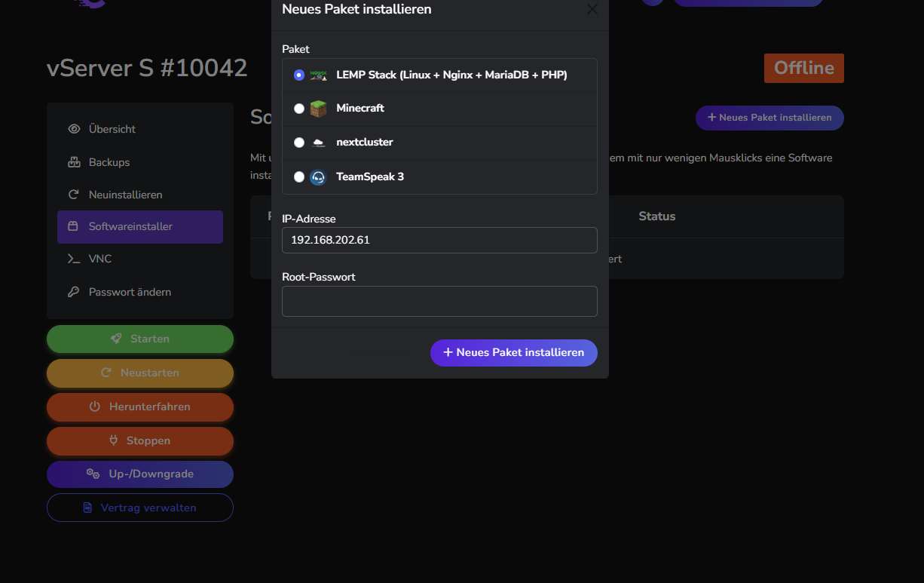Click the Status column header
This screenshot has width=924, height=583.
coord(657,216)
